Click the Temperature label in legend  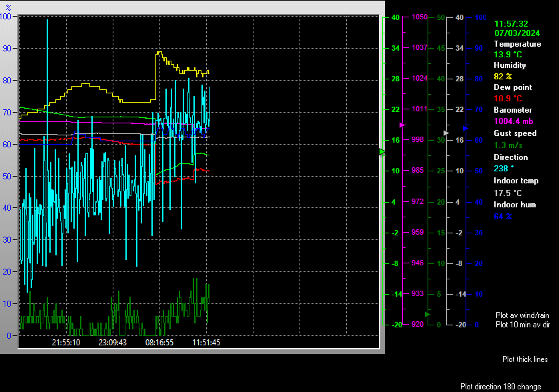(x=517, y=44)
